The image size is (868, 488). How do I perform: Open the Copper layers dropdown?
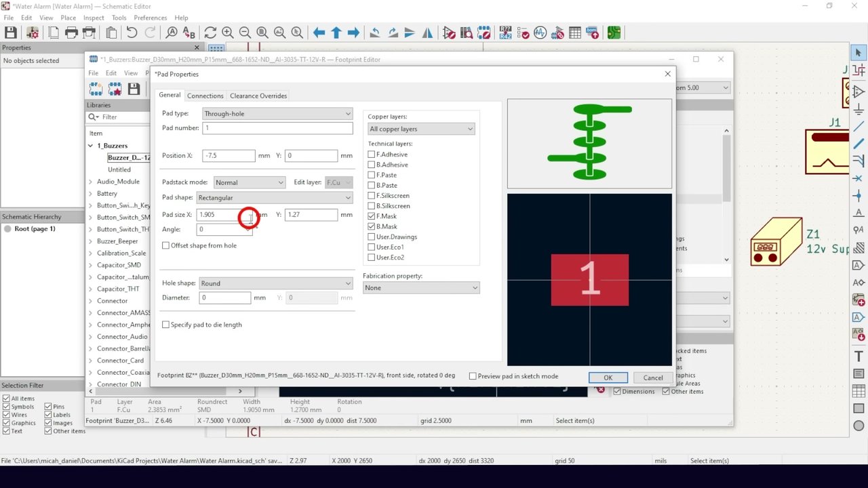click(x=421, y=129)
